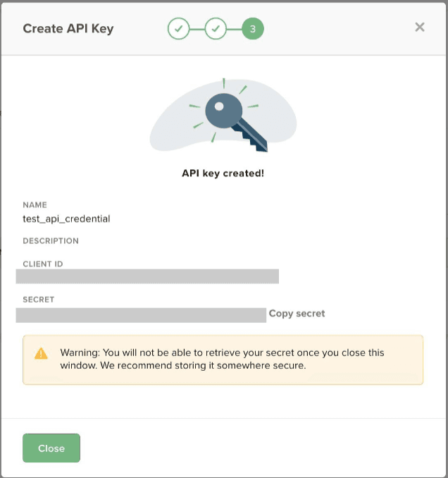Click the "API key created!" heading
Screen dimensions: 448x478
(223, 173)
